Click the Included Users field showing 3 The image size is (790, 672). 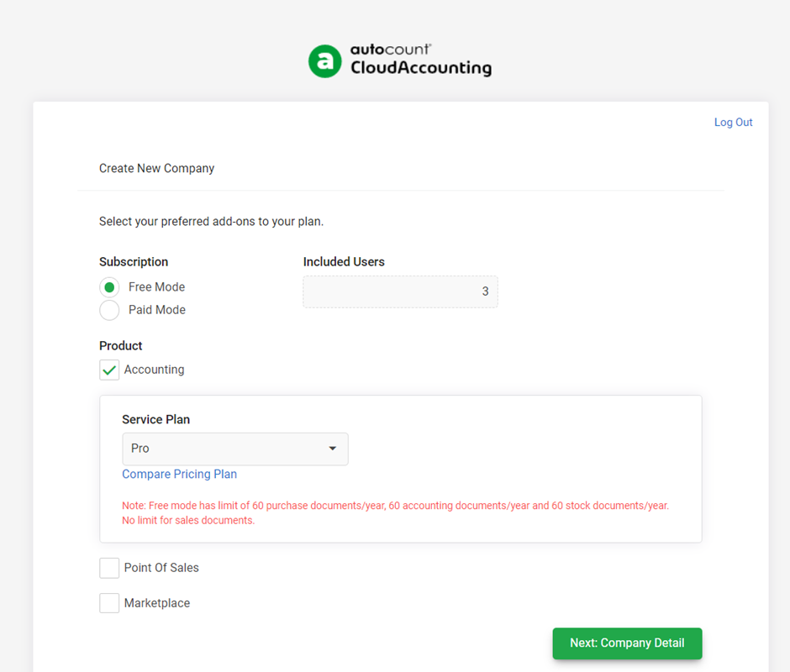(401, 291)
